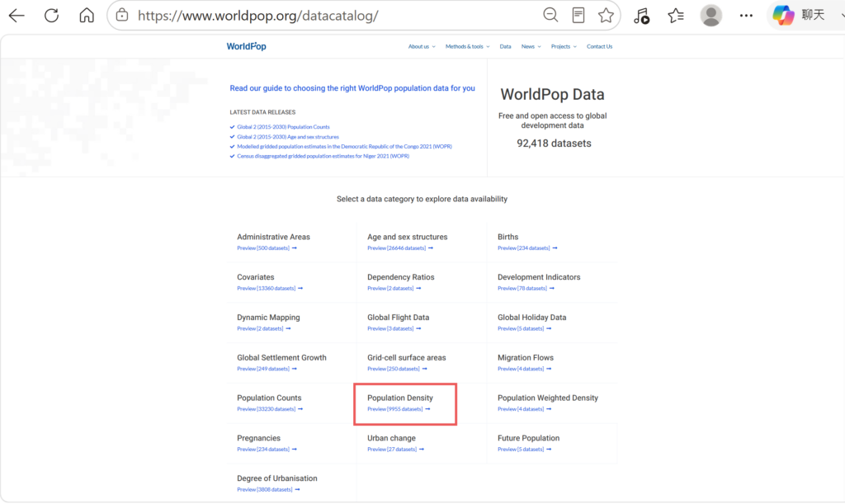
Task: Add page to favorites star icon
Action: (x=606, y=15)
